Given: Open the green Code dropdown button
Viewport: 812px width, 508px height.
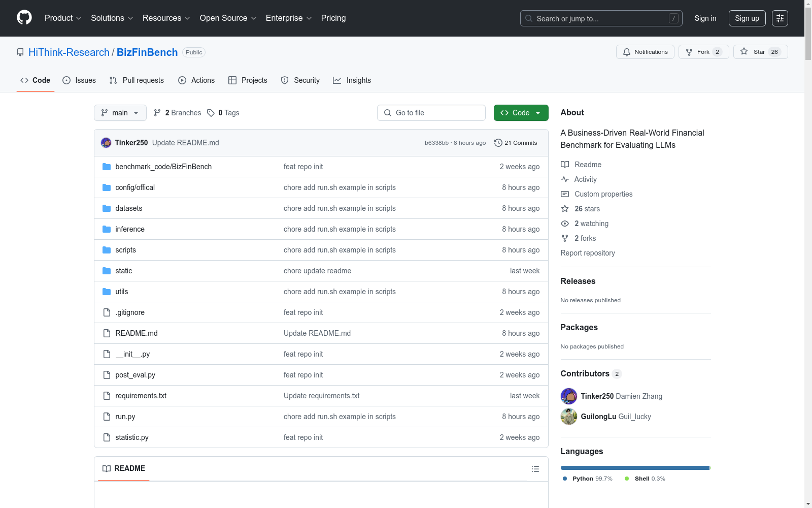Looking at the screenshot, I should (x=521, y=113).
